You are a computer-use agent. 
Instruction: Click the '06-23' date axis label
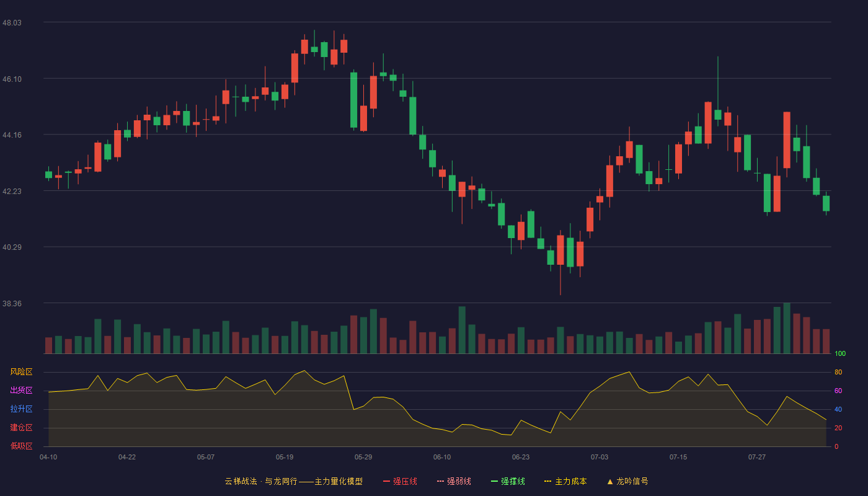click(x=521, y=457)
